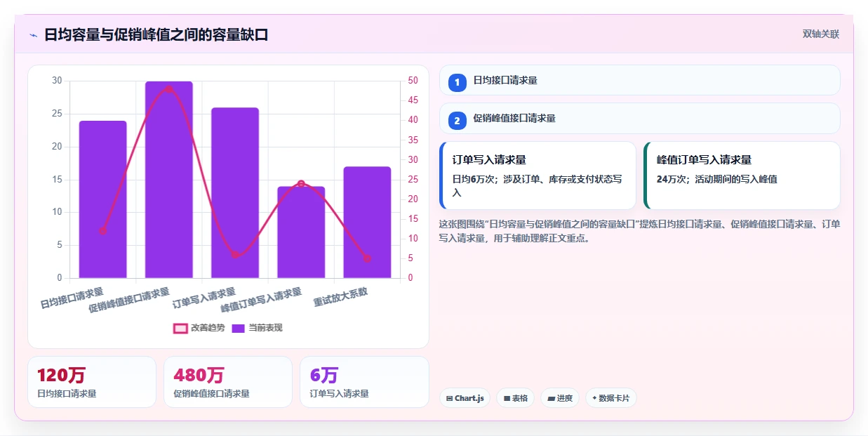Toggle the 改善趋势 legend item

coord(199,328)
